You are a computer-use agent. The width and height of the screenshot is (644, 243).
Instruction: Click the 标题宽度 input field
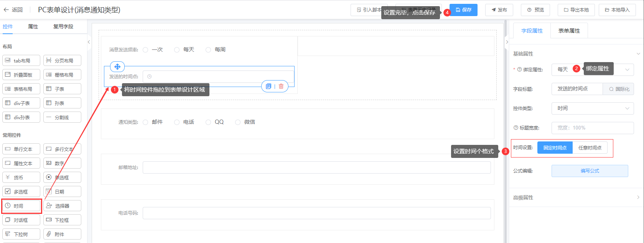click(x=593, y=128)
